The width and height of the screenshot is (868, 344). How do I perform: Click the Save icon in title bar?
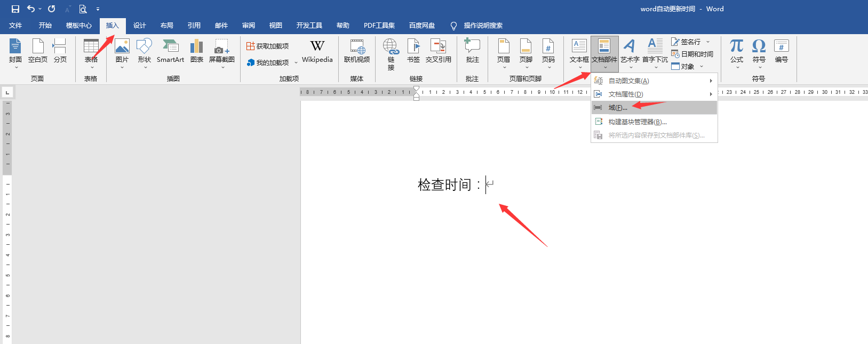pos(15,9)
